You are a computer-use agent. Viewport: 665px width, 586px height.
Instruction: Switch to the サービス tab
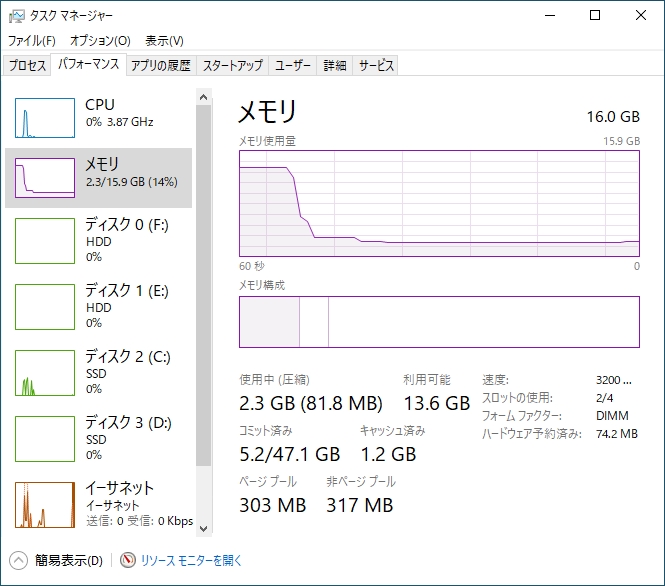point(377,66)
